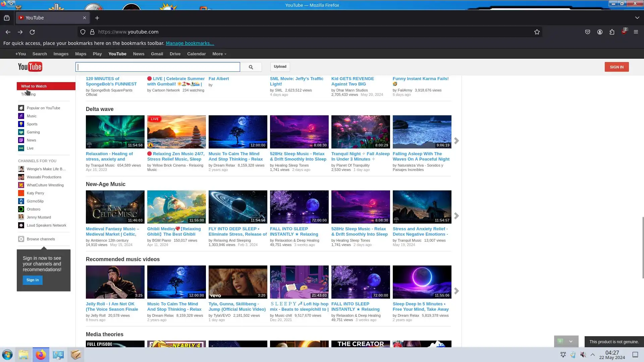The width and height of the screenshot is (644, 362).
Task: Click the Browse channels plus icon
Action: pos(21,239)
